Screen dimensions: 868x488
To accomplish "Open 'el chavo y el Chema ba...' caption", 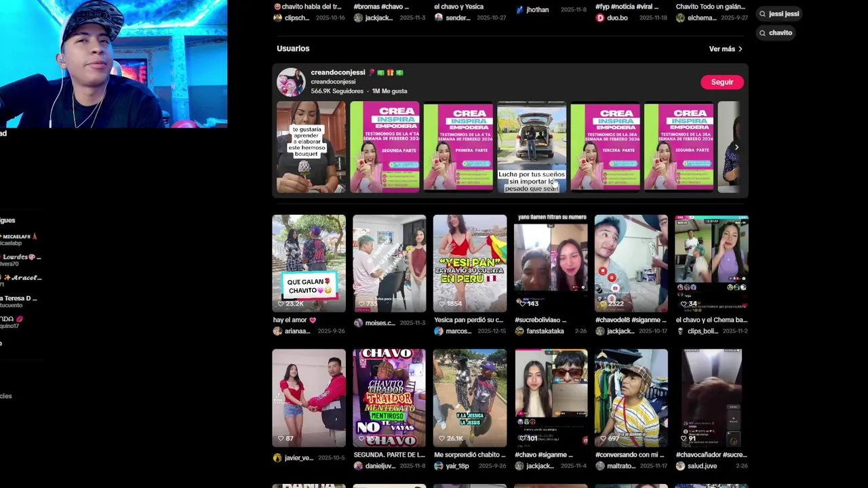I will pos(711,320).
